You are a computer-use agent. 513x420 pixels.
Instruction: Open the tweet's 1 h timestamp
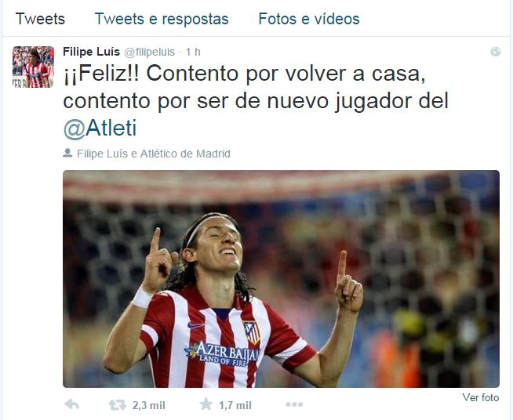pos(193,52)
